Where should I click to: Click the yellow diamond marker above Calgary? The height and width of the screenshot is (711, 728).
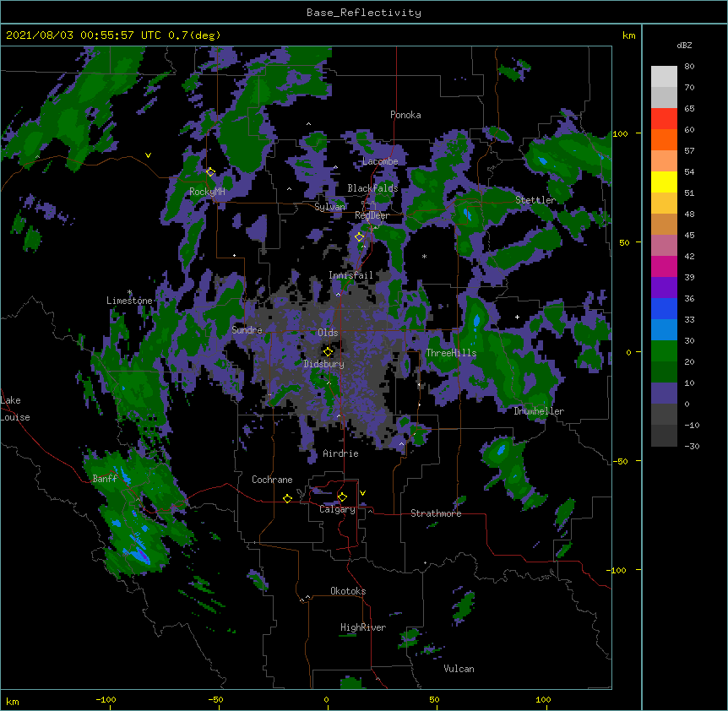342,497
